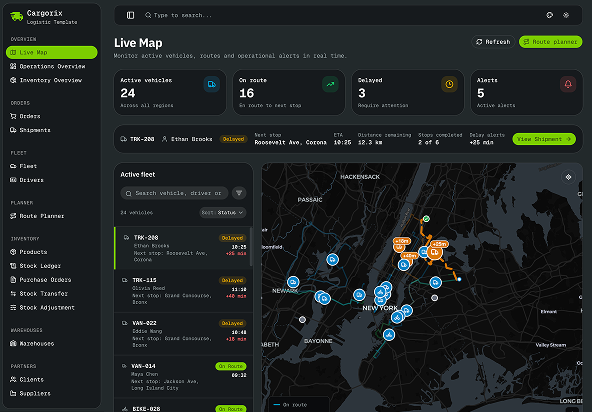Go to Products page
The image size is (592, 412).
[52, 252]
